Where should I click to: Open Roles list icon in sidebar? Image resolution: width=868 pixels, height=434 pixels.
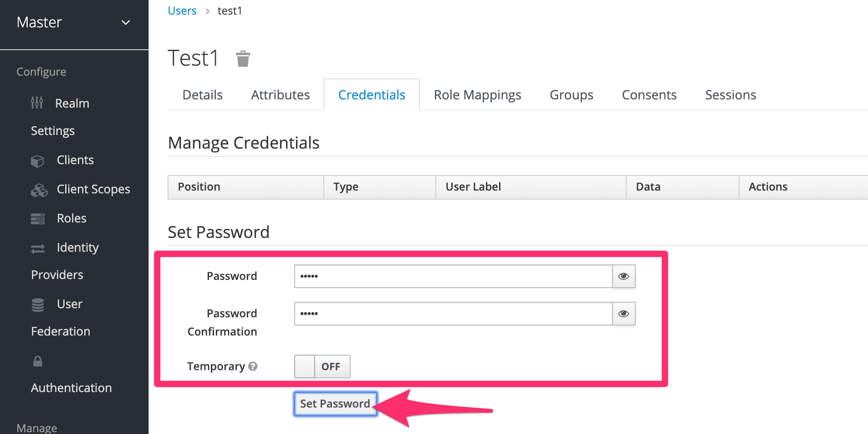point(38,219)
